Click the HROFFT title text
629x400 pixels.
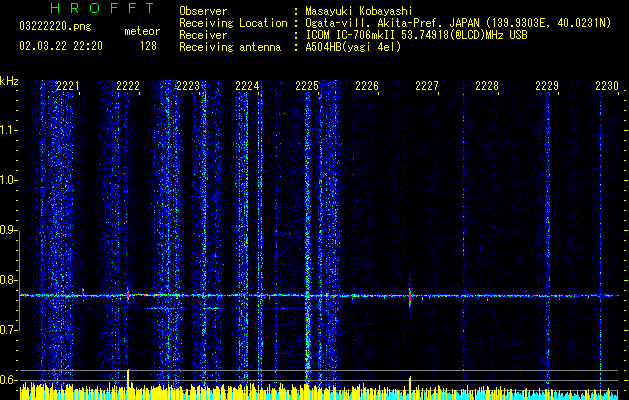point(103,8)
